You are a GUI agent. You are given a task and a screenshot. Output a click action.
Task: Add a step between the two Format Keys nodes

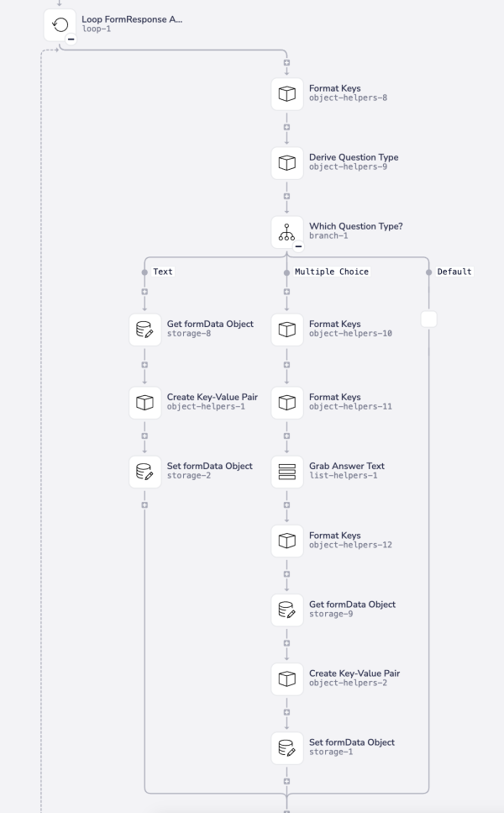tap(288, 366)
